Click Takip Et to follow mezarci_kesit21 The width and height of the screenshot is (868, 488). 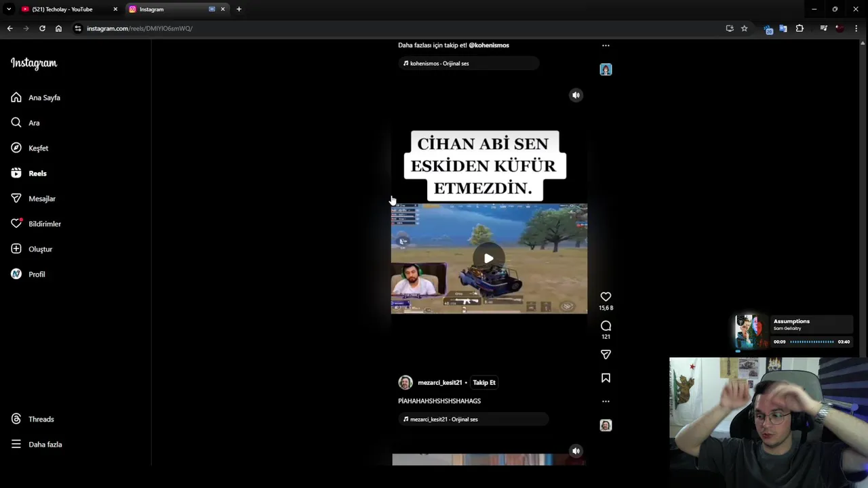[484, 382]
